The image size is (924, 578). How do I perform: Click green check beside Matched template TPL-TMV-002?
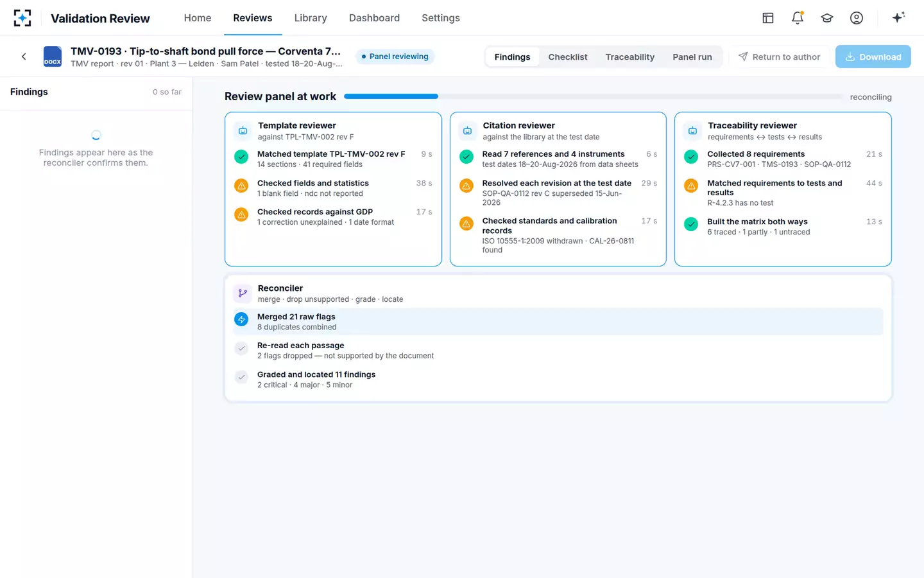tap(241, 156)
